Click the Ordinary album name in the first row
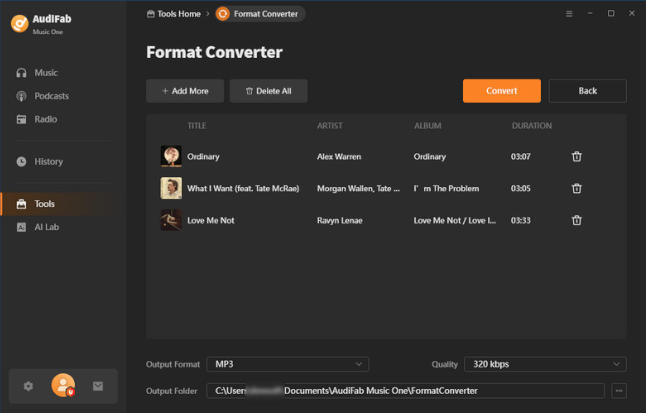Image resolution: width=646 pixels, height=413 pixels. (x=430, y=157)
